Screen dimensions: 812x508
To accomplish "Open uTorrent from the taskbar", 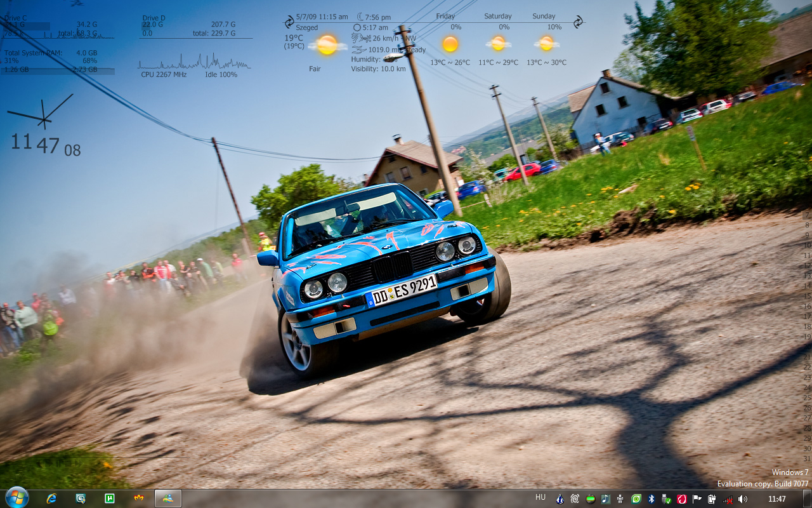I will pos(109,498).
